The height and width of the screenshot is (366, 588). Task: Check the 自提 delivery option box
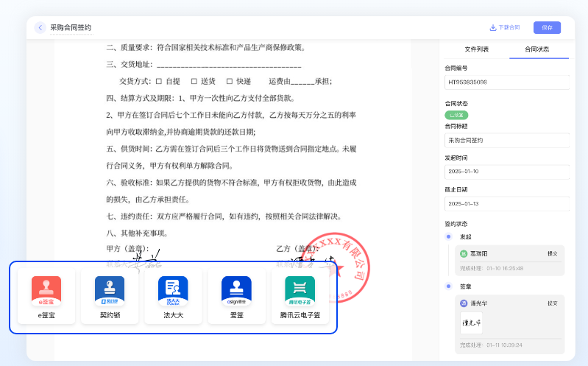pos(158,81)
